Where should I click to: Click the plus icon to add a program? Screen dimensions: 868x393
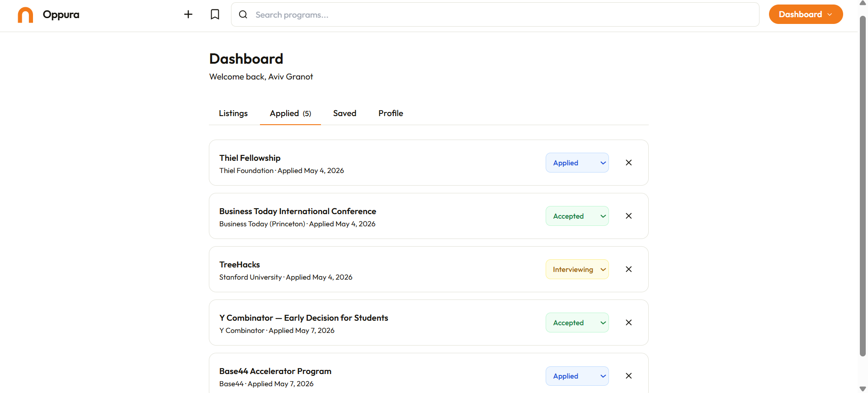[188, 14]
